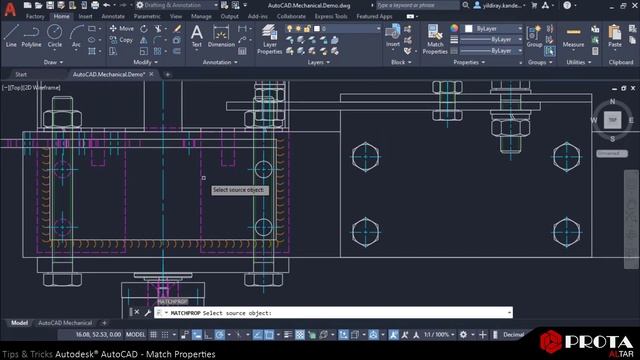Select the Line drawing tool
The height and width of the screenshot is (360, 640).
point(11,36)
